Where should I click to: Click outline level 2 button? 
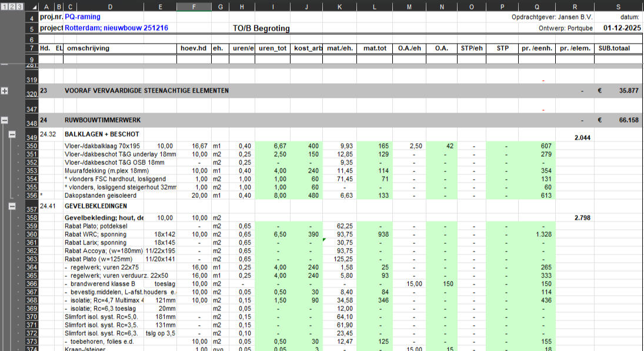click(12, 6)
